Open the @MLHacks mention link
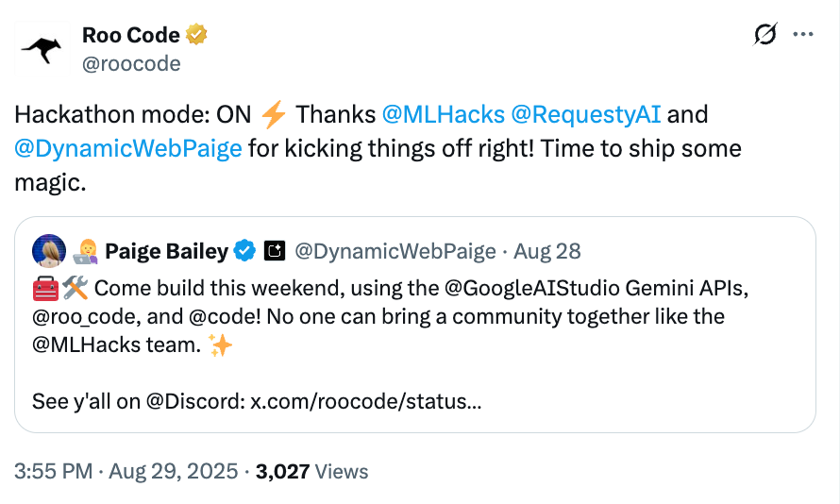Viewport: 840px width, 504px height. (443, 114)
